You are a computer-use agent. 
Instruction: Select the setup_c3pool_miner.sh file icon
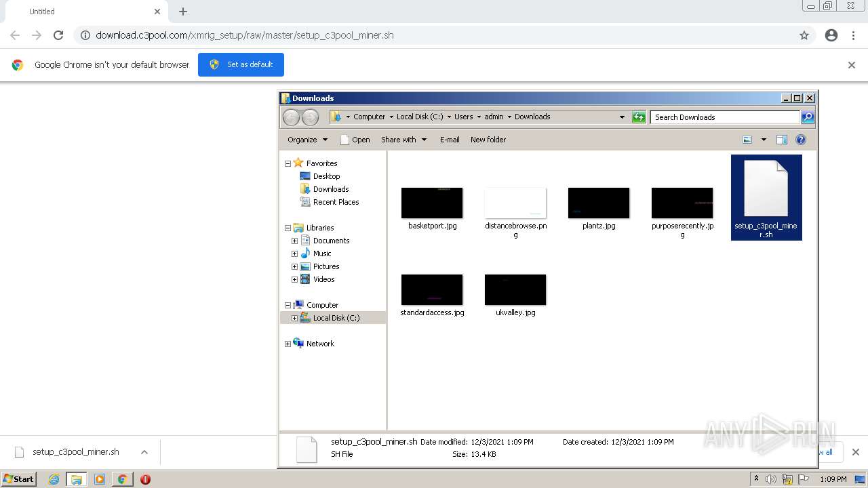click(x=766, y=189)
